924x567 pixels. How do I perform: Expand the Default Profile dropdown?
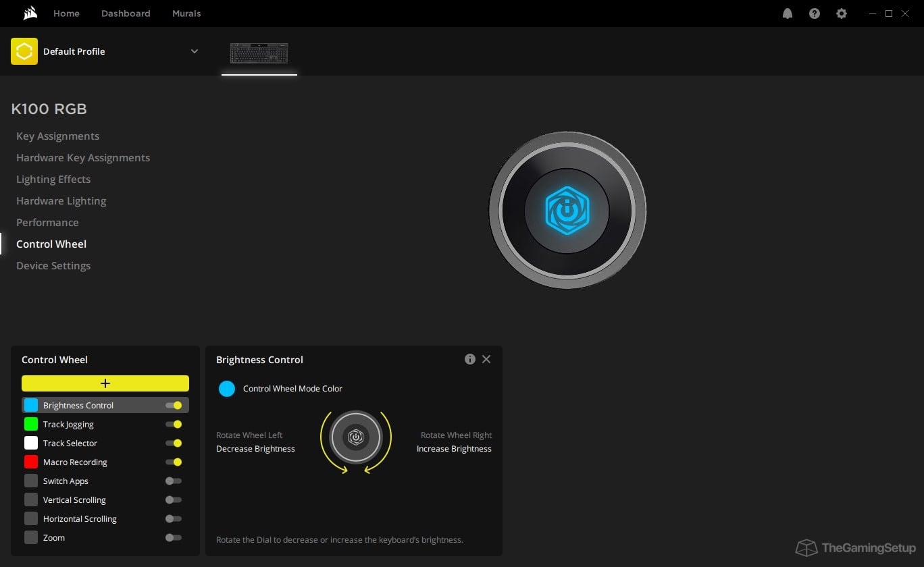coord(195,51)
